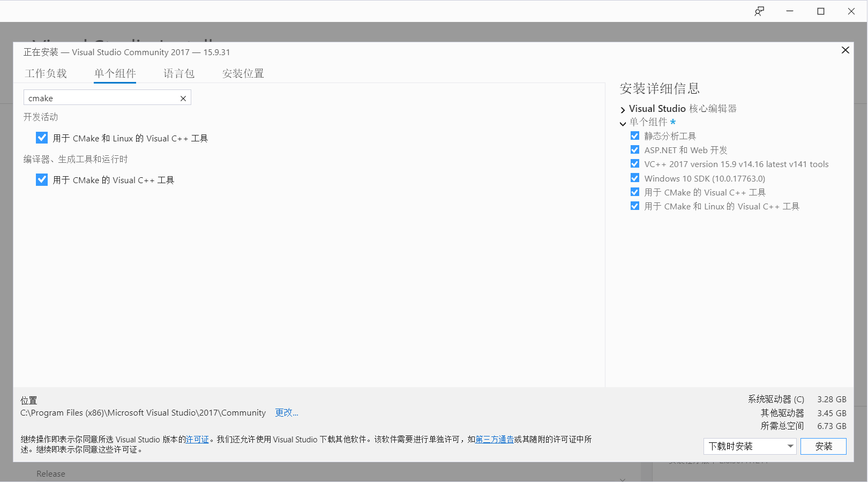Image resolution: width=868 pixels, height=482 pixels.
Task: Open the 下载时安装 dropdown
Action: pyautogui.click(x=750, y=446)
